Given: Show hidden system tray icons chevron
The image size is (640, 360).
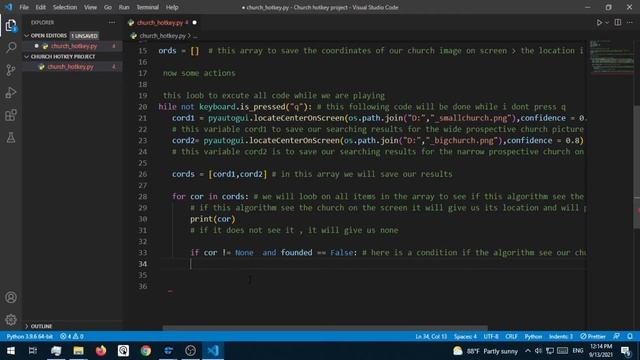Looking at the screenshot, I should pyautogui.click(x=528, y=351).
